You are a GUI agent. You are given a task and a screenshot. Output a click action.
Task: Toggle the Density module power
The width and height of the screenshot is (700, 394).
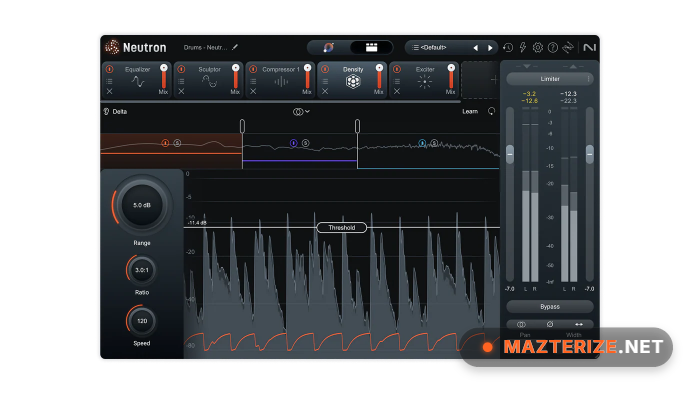click(x=325, y=69)
